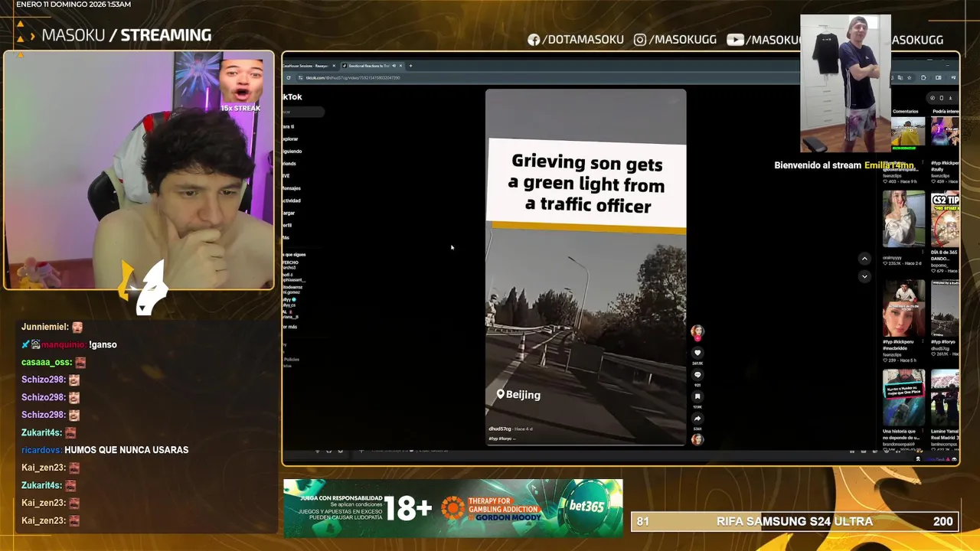Screen dimensions: 980x551
Task: Open the creator avatar beside the video
Action: coord(697,331)
